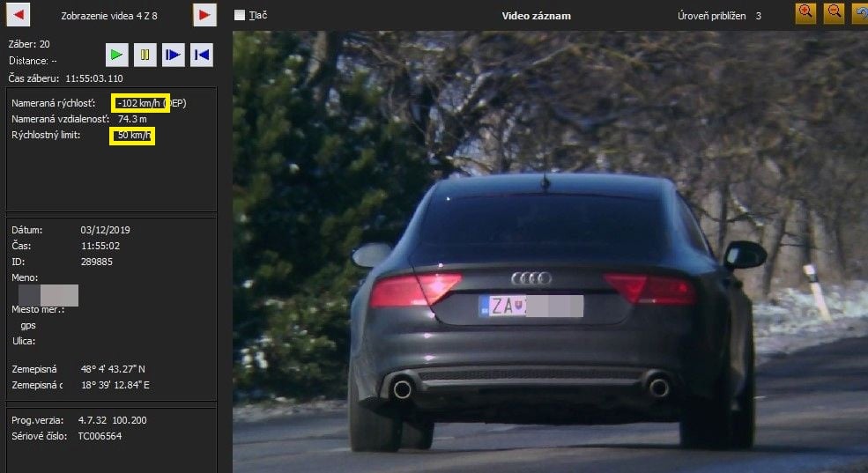Screen dimensions: 868x473
Task: Click the Meno name field
Action: click(48, 295)
